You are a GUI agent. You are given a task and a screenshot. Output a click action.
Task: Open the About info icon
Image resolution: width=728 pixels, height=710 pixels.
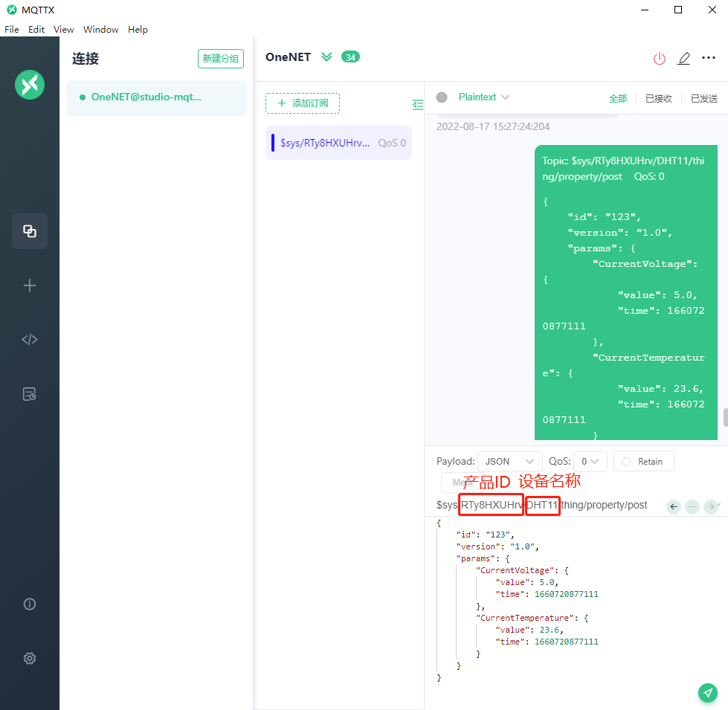point(30,604)
